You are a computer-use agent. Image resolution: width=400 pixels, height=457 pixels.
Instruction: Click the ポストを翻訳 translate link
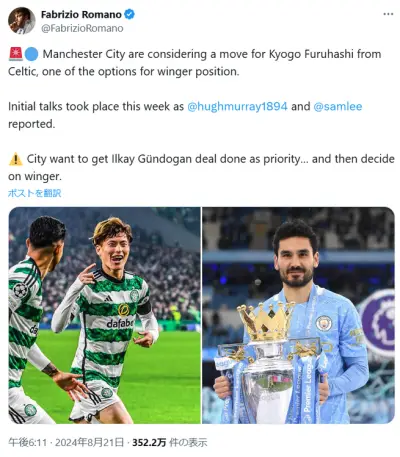(34, 193)
